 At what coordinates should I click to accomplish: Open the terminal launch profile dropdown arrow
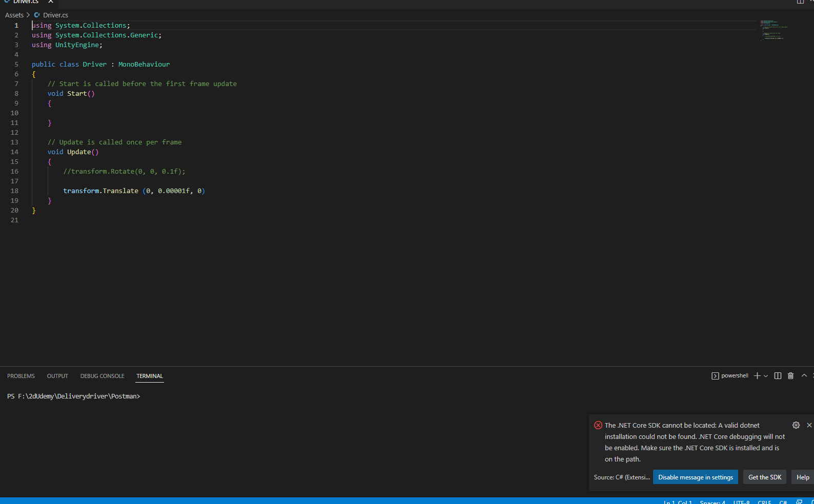(x=766, y=376)
